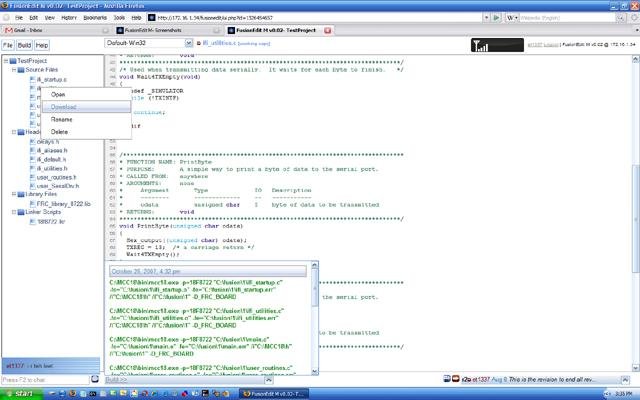Click the chat input field
This screenshot has width=640, height=400.
45,380
